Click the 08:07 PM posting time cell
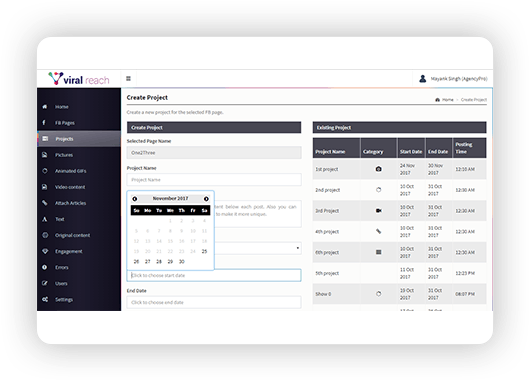 (470, 294)
